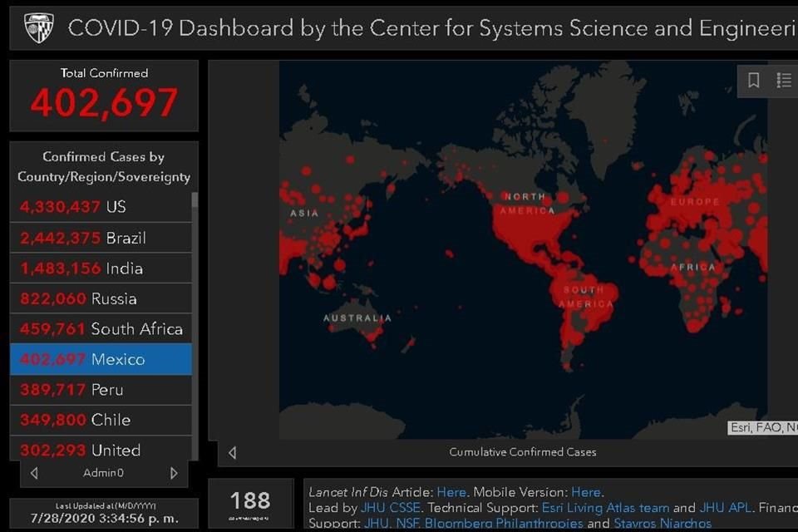Screen dimensions: 798x532
Task: Open the map bookmarks panel
Action: (754, 80)
